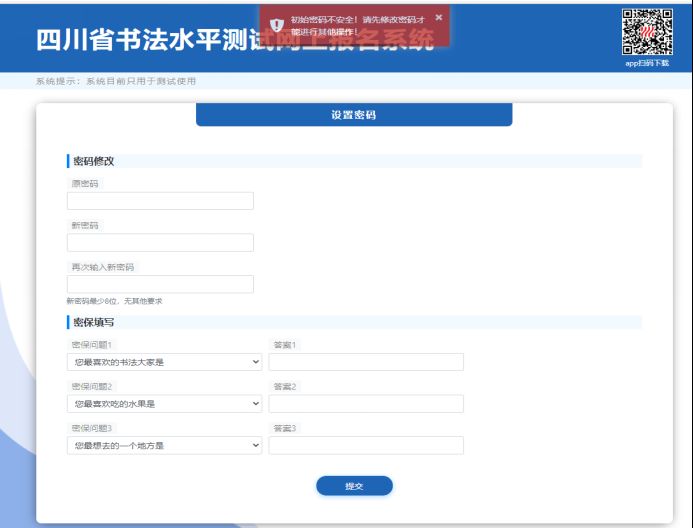Screen dimensions: 693x528
Task: Click the 系统提示 notice text
Action: click(116, 81)
